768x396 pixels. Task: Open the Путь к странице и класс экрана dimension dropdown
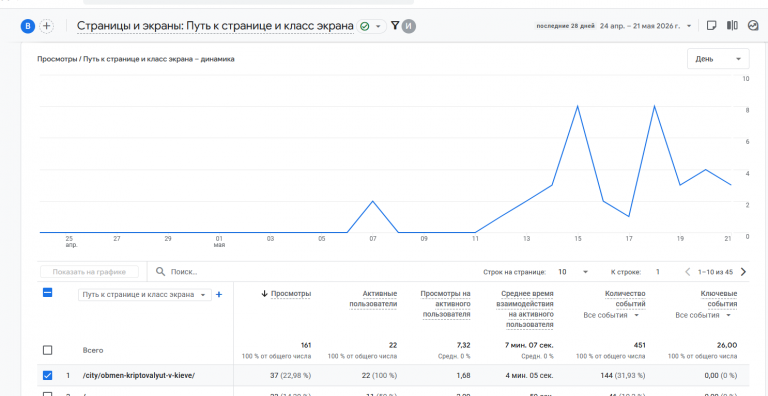(144, 295)
